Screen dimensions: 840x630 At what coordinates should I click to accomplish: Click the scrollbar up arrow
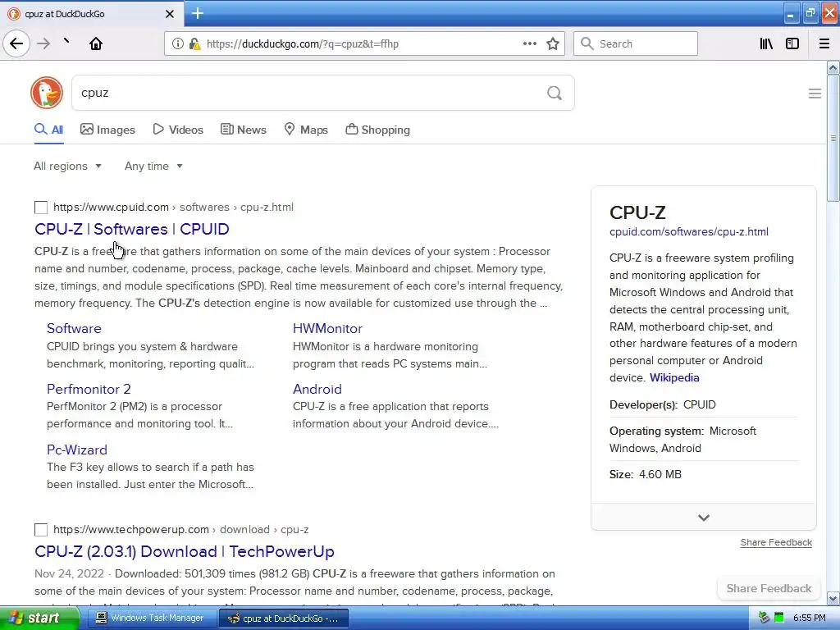833,67
